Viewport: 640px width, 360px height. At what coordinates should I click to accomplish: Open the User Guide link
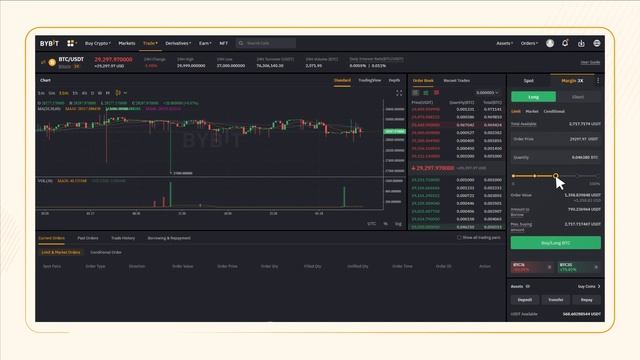(x=590, y=62)
